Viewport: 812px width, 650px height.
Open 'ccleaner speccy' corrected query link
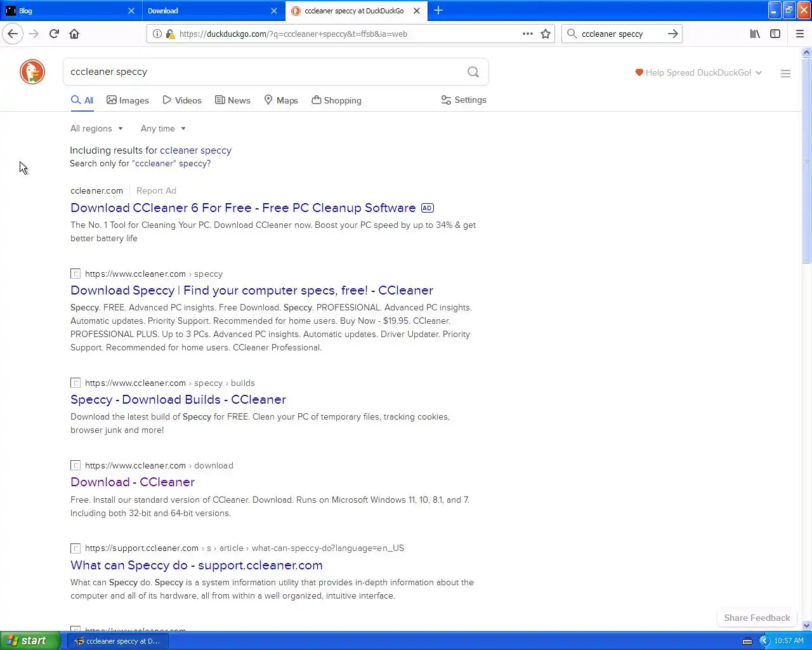[195, 150]
